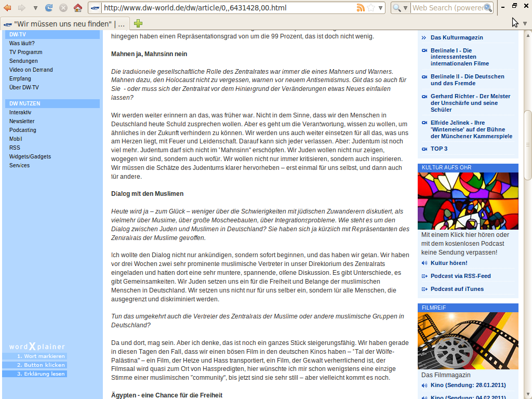This screenshot has width=532, height=399.
Task: Open the "Über DW-TV" sidebar link
Action: click(24, 87)
